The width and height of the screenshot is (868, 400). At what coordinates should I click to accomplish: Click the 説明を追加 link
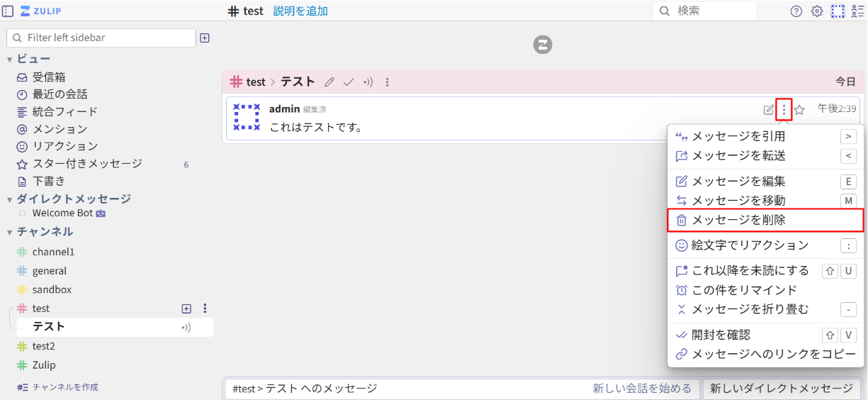[x=300, y=11]
